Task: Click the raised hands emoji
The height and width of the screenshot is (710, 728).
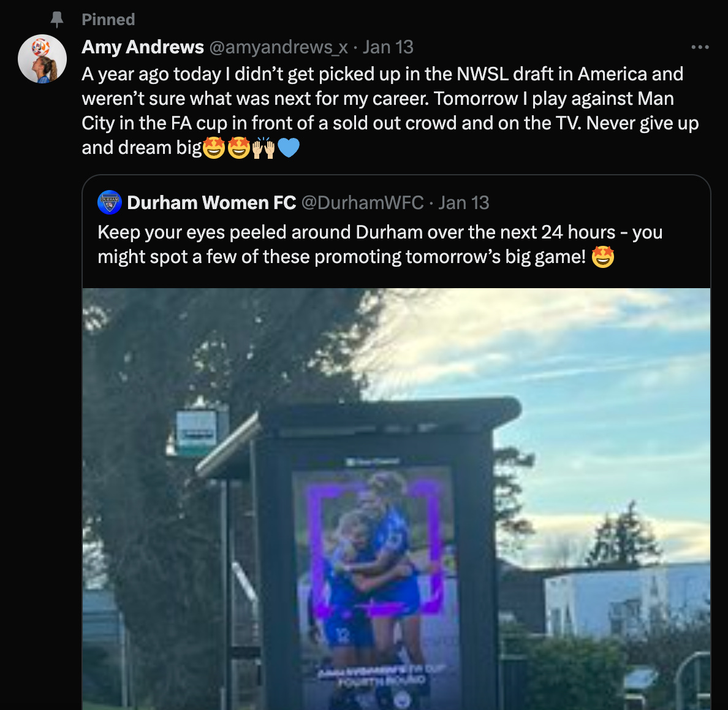Action: point(264,148)
